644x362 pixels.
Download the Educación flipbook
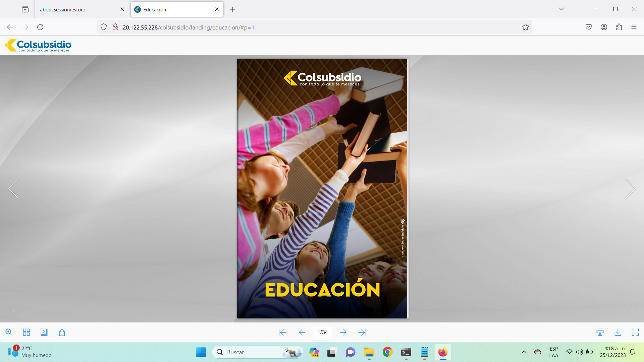pyautogui.click(x=618, y=332)
